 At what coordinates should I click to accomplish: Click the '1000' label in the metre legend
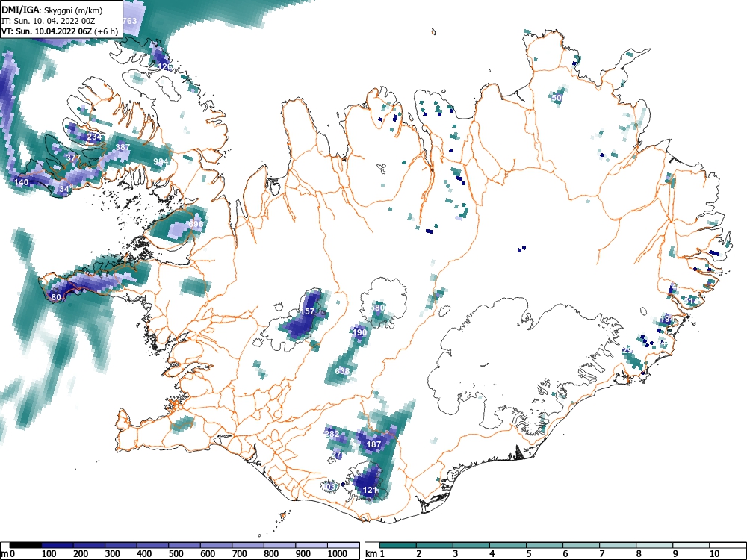(338, 554)
